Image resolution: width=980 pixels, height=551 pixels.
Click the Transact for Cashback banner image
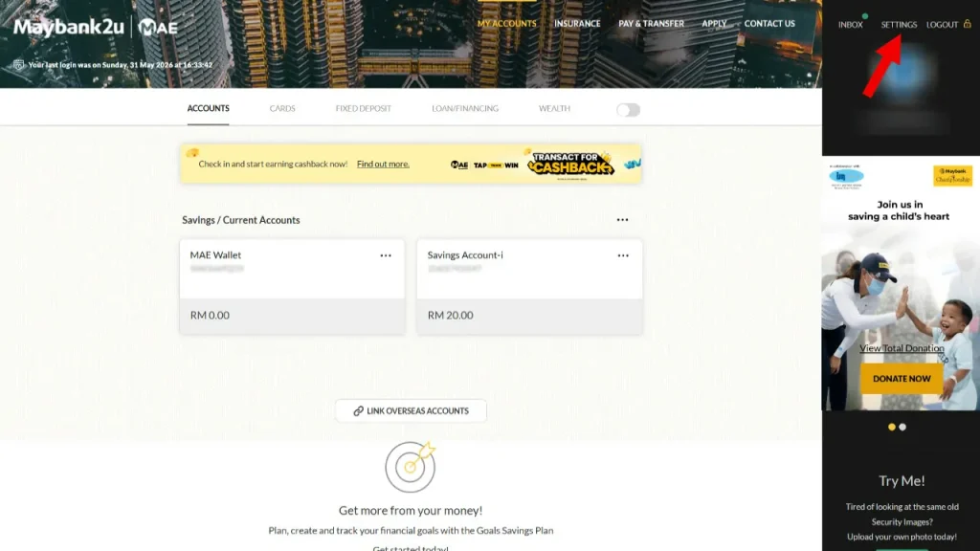coord(570,165)
